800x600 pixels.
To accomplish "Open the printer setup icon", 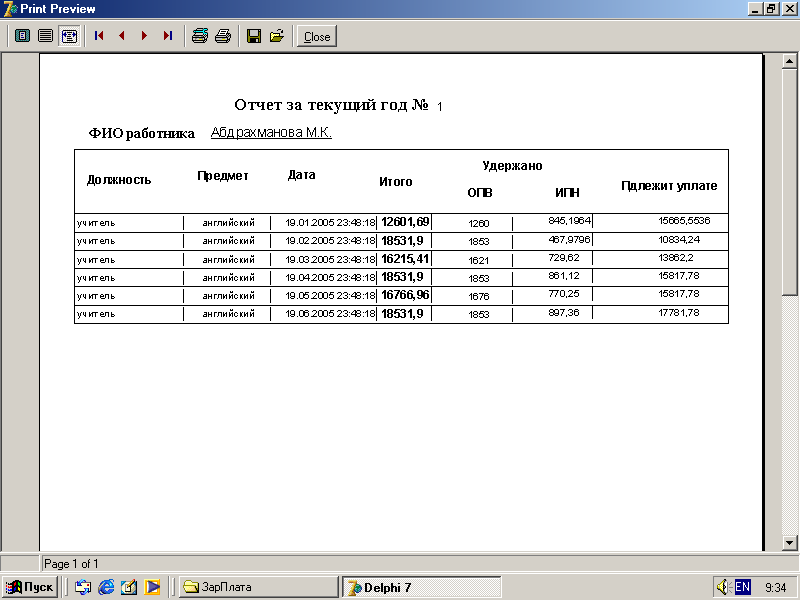I will 200,36.
